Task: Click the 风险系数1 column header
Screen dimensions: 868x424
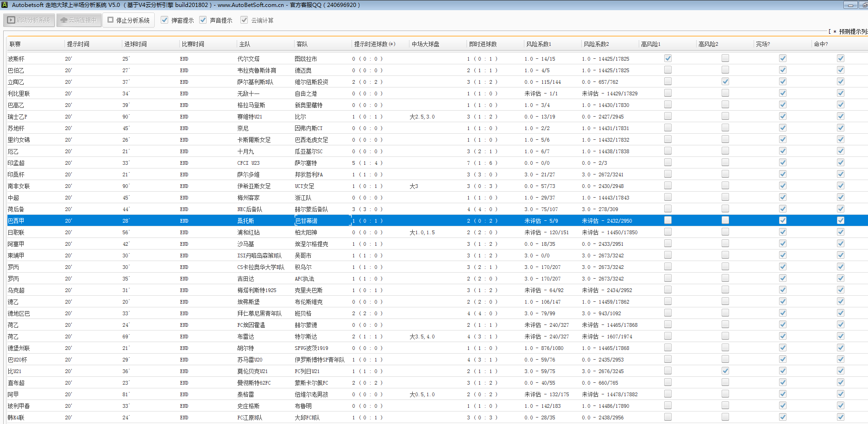Action: [539, 44]
